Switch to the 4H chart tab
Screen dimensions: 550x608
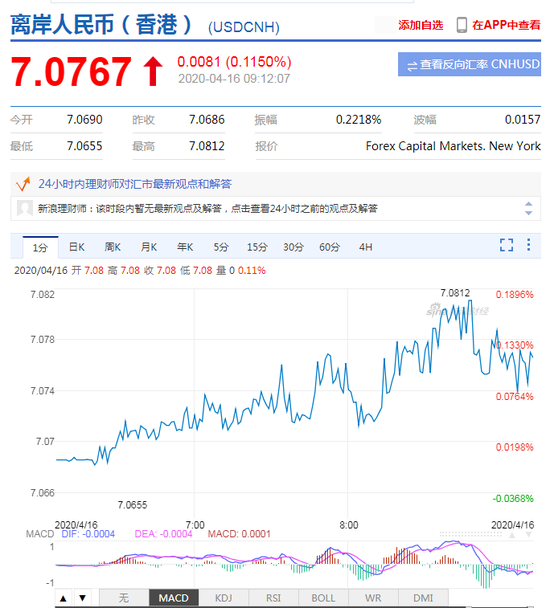[365, 247]
